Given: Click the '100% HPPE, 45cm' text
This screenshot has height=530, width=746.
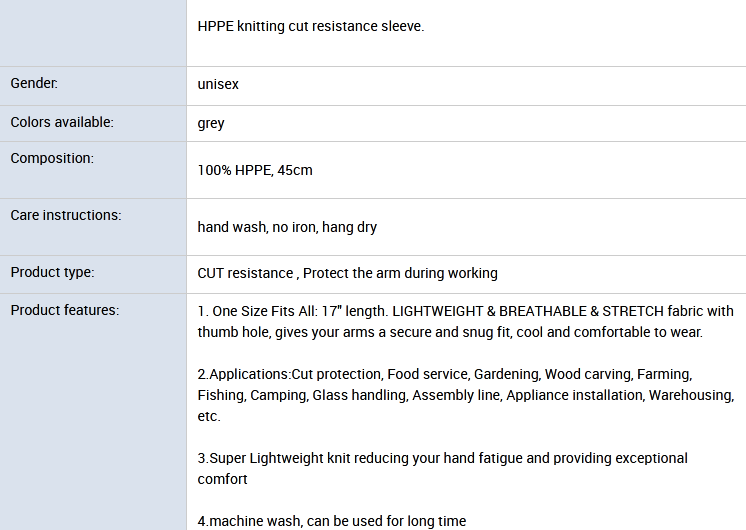Looking at the screenshot, I should tap(255, 170).
